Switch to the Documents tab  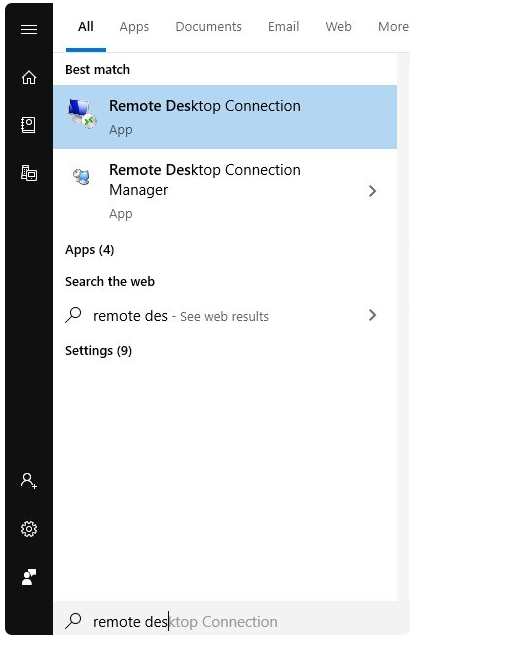(208, 27)
